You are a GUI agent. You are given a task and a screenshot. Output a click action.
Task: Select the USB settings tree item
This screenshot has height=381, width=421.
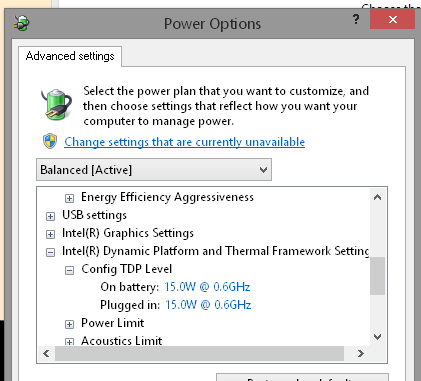(x=94, y=215)
